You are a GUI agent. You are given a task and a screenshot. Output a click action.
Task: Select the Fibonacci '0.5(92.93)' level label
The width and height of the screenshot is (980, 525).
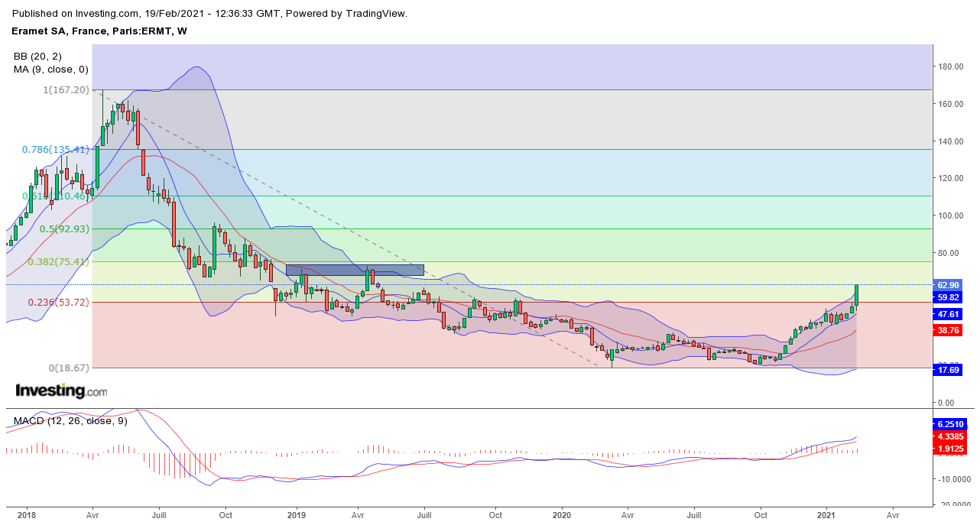[x=65, y=229]
